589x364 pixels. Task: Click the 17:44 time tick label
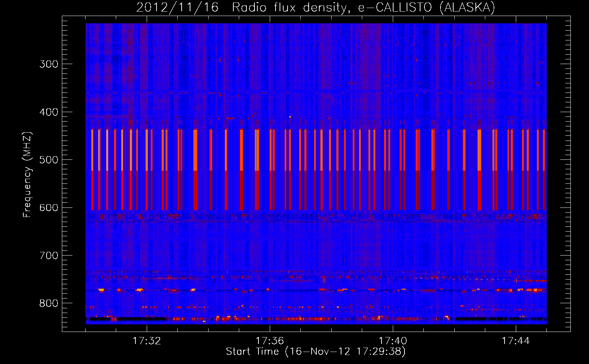(x=516, y=341)
